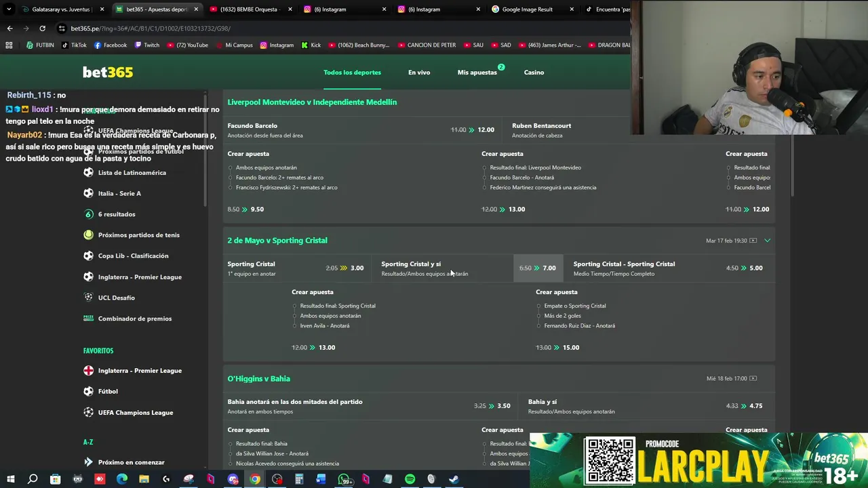
Task: Open Todos los deportes tab
Action: [352, 73]
